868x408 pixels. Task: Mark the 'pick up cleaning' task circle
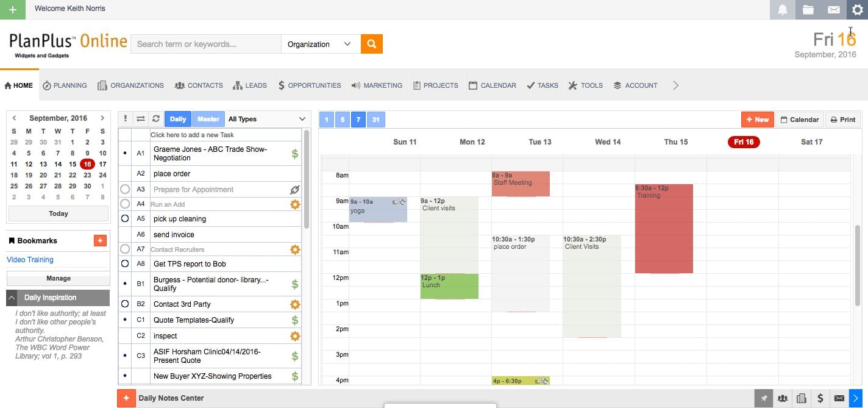tap(125, 219)
